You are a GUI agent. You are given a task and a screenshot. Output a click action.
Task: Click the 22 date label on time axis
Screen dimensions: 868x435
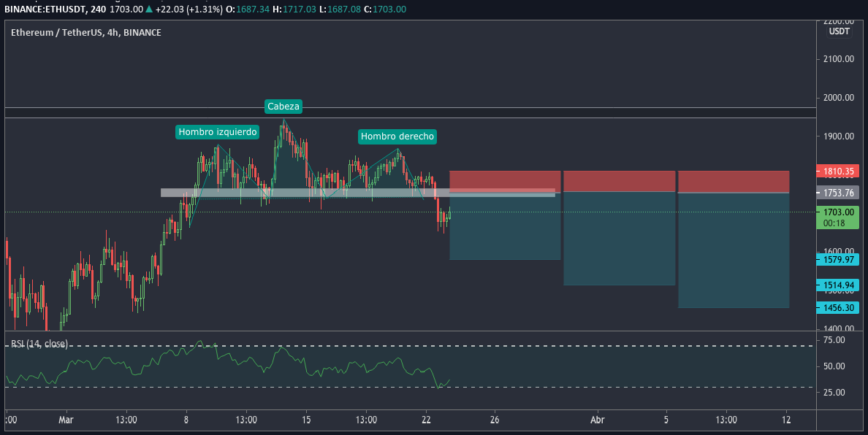(426, 420)
